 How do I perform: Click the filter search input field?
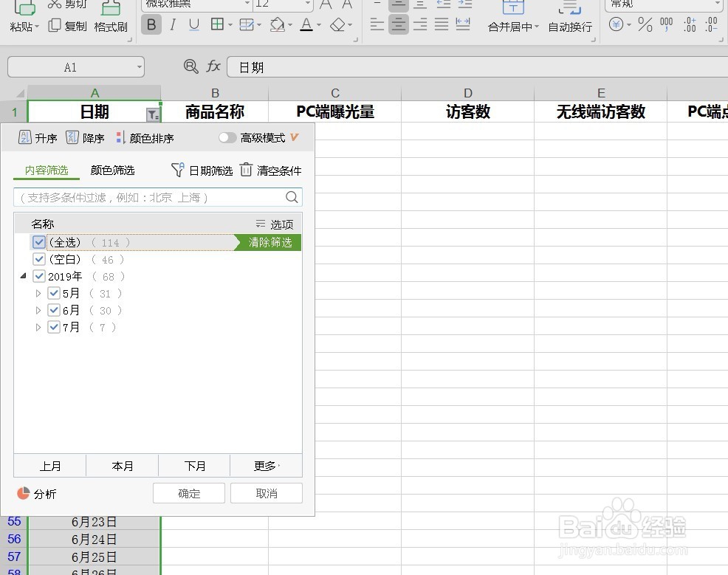tap(148, 197)
